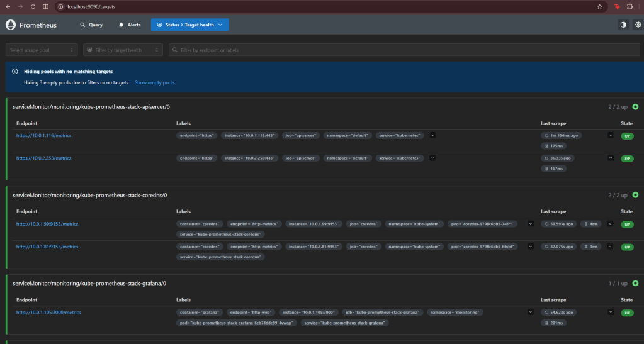Click label instance="10.0.1.116:443"

pos(249,135)
